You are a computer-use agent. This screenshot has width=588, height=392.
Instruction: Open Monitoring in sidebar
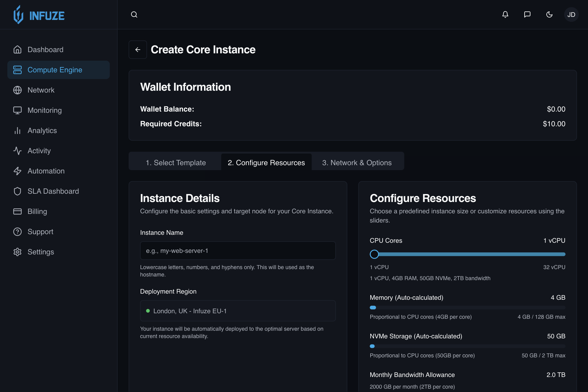(58, 110)
